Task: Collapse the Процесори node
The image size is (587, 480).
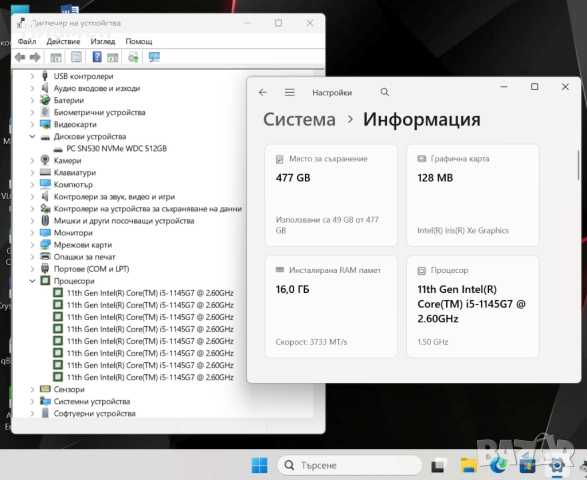Action: (x=32, y=281)
